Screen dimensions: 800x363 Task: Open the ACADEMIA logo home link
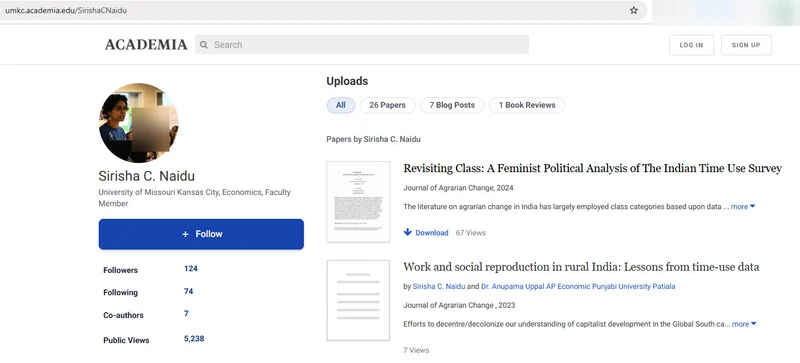pyautogui.click(x=146, y=45)
